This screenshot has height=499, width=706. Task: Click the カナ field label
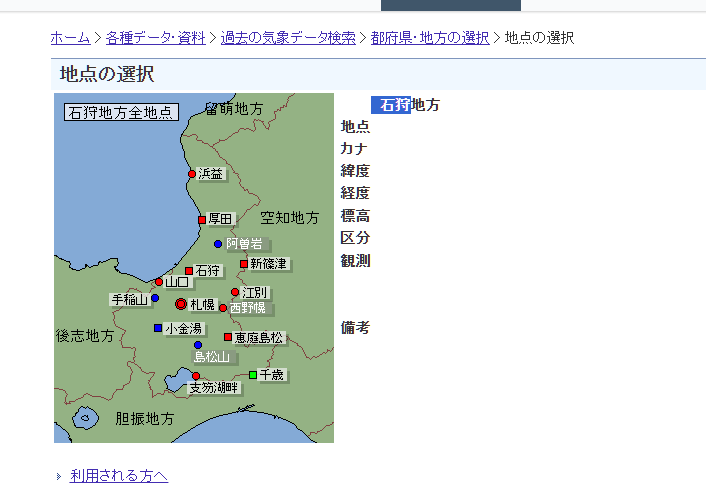(354, 148)
